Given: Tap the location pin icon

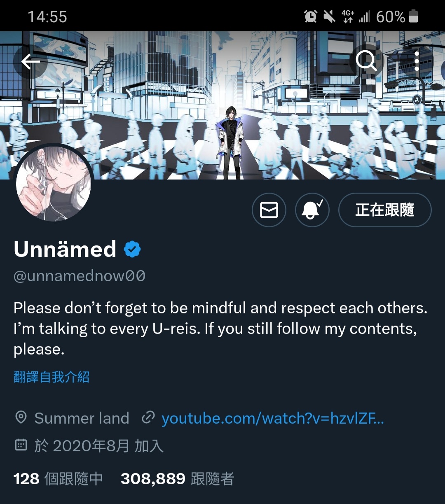Looking at the screenshot, I should 21,418.
